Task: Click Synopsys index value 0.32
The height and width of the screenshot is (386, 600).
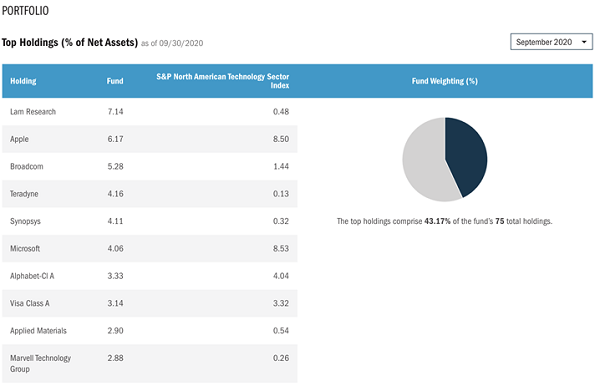Action: point(281,221)
